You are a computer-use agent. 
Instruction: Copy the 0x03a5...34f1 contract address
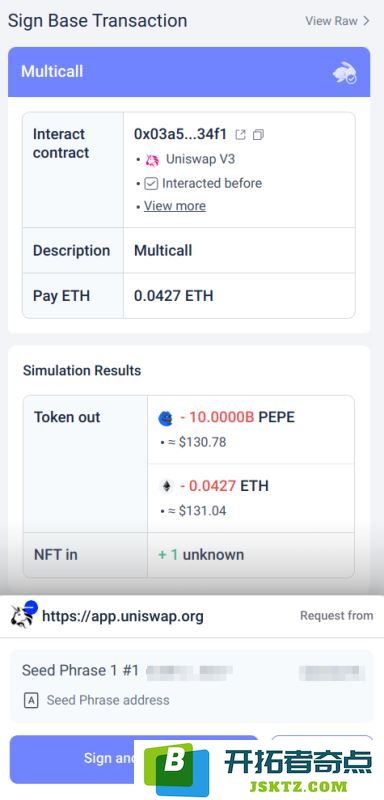click(259, 135)
